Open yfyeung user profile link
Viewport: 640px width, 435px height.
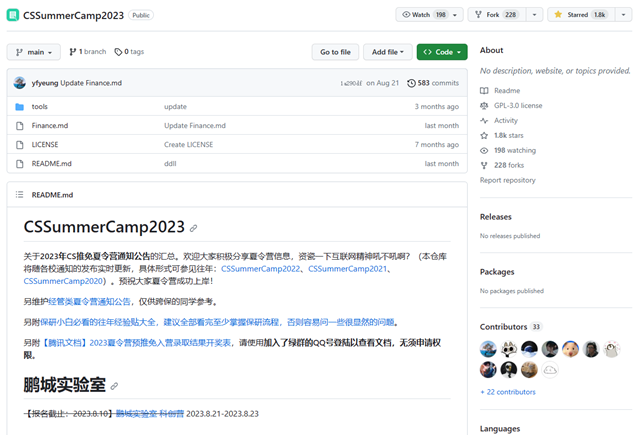45,83
